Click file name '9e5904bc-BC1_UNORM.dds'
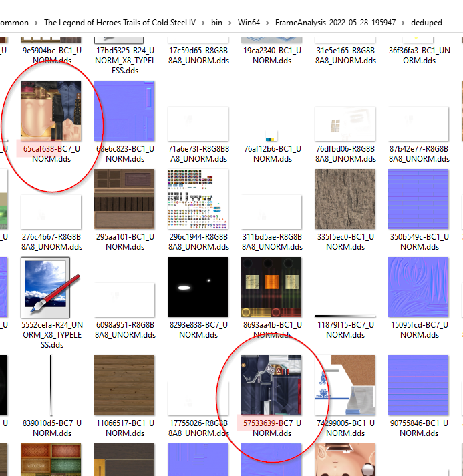This screenshot has height=476, width=463. [52, 55]
